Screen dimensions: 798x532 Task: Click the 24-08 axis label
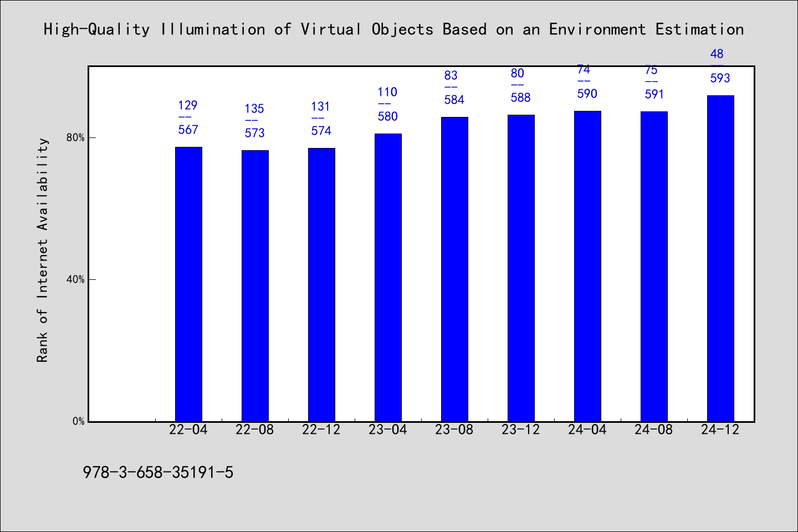click(x=654, y=430)
